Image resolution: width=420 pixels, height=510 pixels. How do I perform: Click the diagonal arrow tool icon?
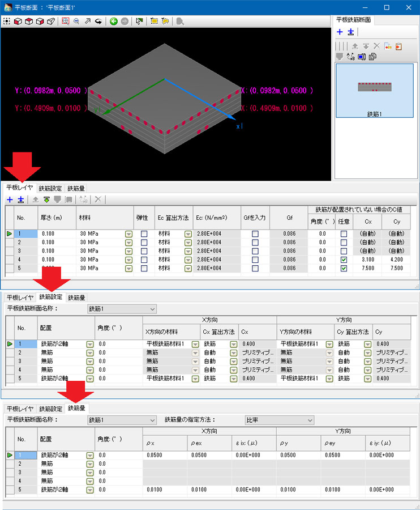coord(87,22)
